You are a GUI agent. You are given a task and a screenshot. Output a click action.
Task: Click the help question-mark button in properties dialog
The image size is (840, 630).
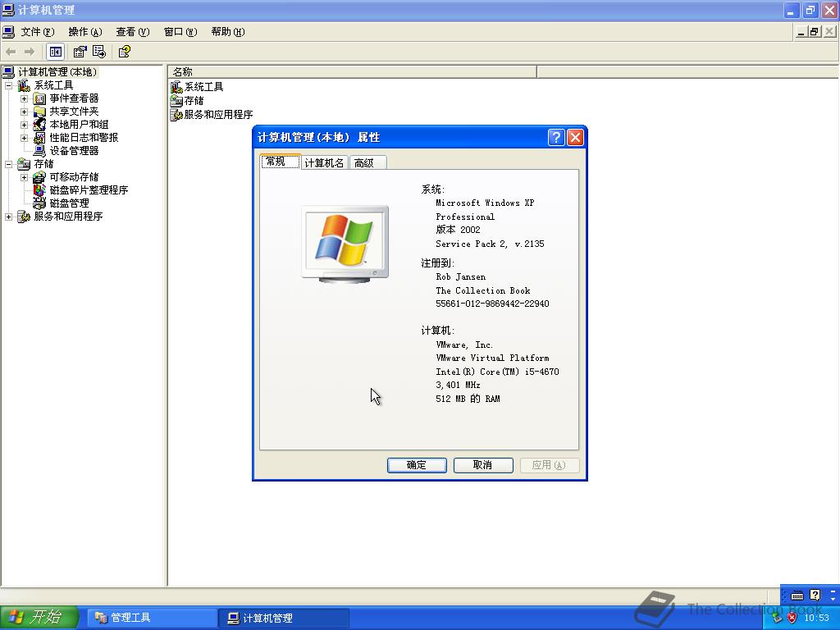[556, 138]
